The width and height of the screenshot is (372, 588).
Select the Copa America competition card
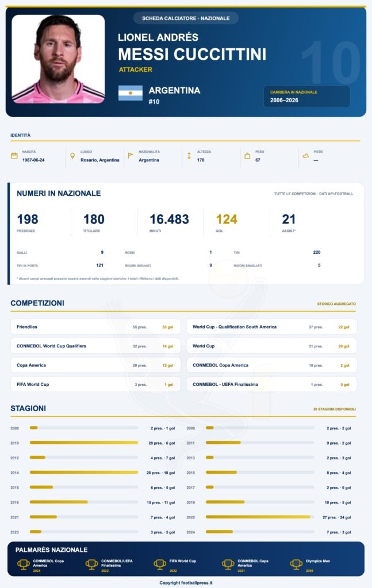click(95, 365)
